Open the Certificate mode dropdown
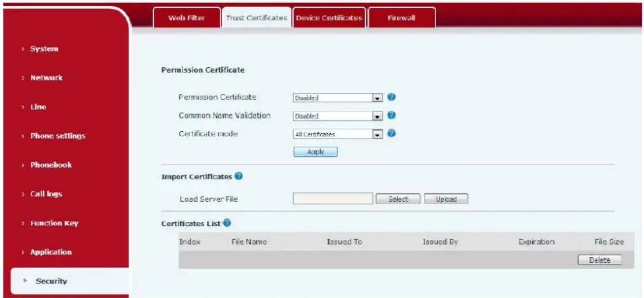 338,134
